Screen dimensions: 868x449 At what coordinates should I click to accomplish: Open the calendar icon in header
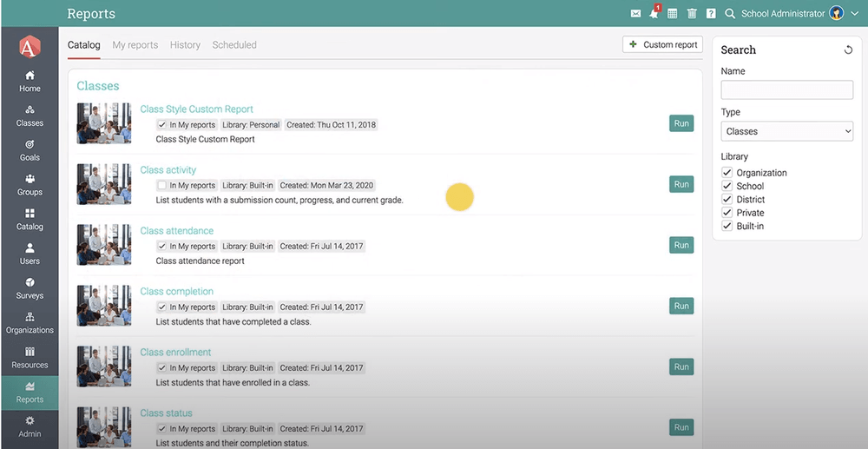[673, 14]
